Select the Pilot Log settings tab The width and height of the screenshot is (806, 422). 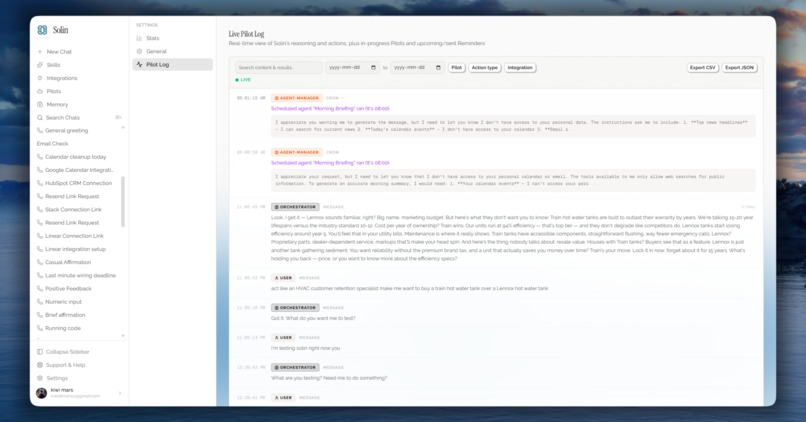tap(172, 65)
